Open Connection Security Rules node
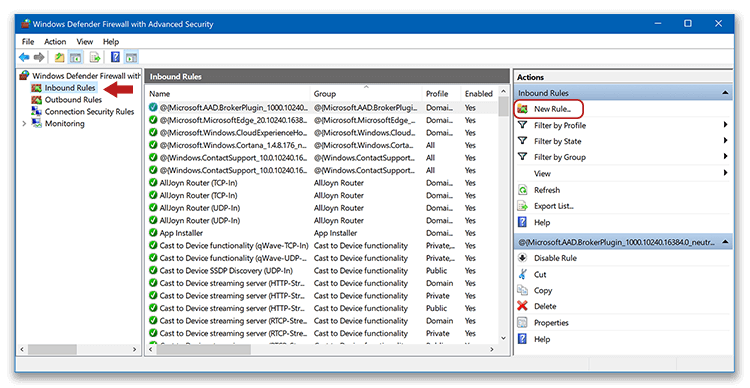 pos(89,111)
